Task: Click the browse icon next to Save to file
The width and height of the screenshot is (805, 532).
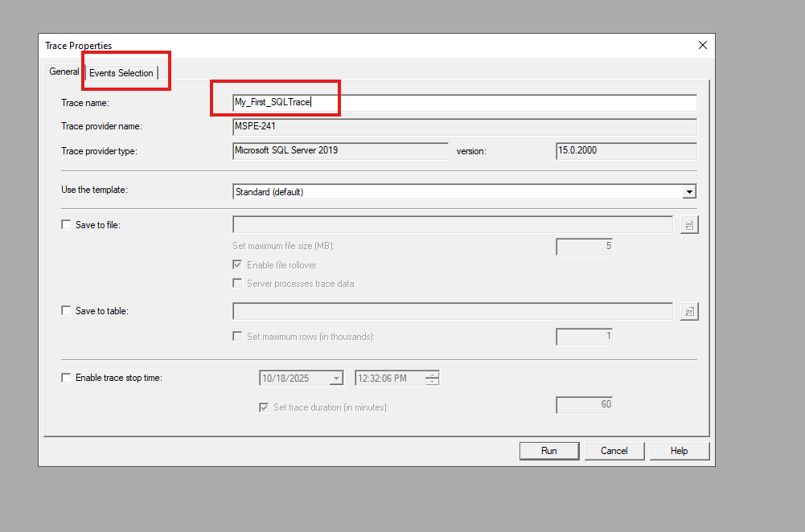Action: click(689, 224)
